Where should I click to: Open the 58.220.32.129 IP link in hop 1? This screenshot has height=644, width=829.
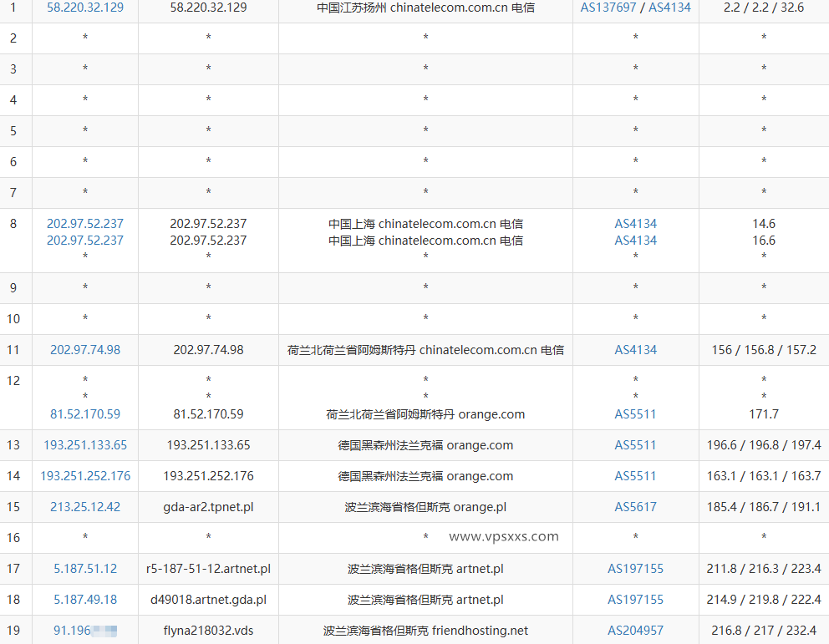tap(85, 8)
